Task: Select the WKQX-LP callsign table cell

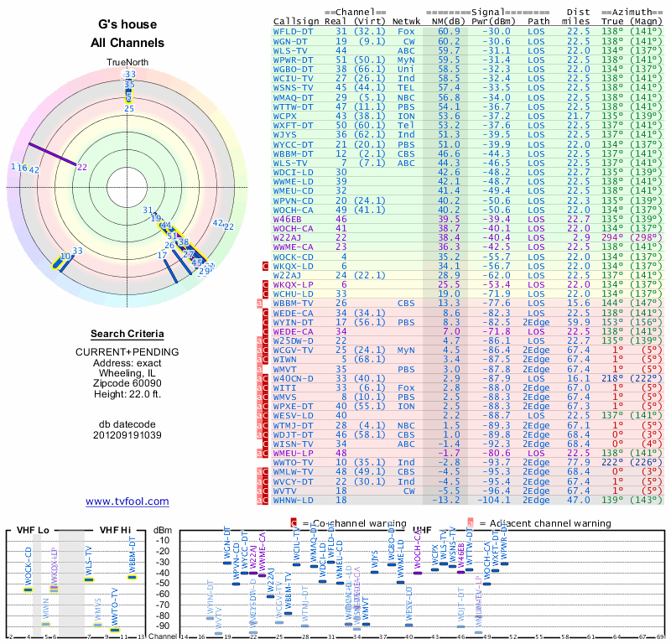Action: [293, 285]
